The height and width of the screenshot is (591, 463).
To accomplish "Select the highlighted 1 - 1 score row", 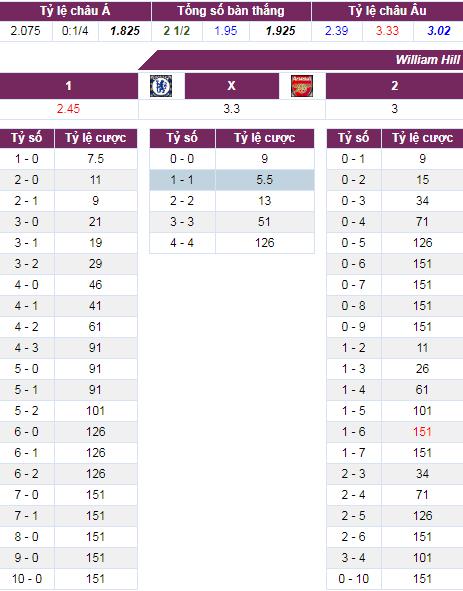I will click(232, 180).
